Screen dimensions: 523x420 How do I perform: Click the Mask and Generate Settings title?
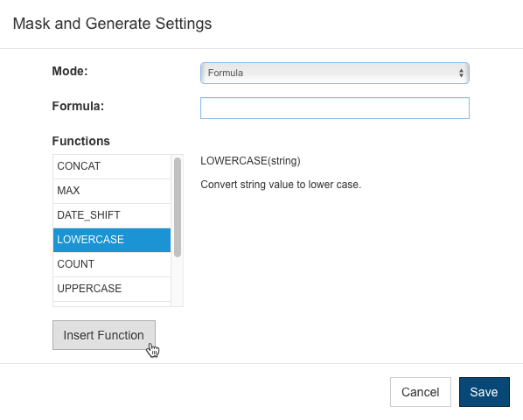click(112, 24)
